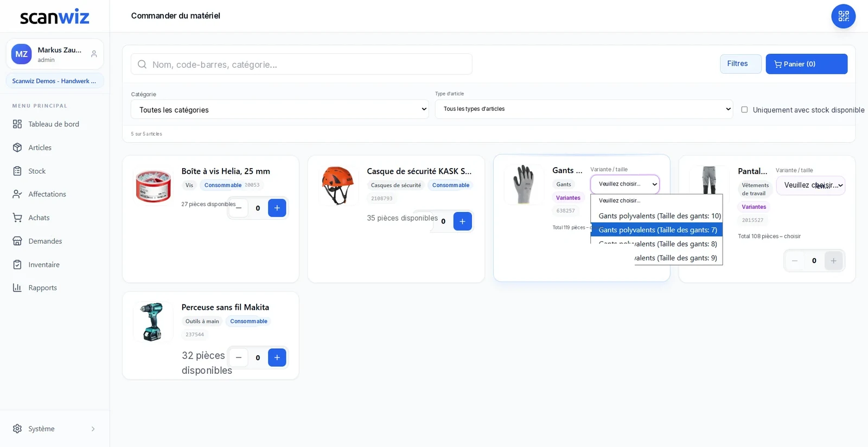868x447 pixels.
Task: Click the Inventaire checklist icon
Action: (x=17, y=265)
